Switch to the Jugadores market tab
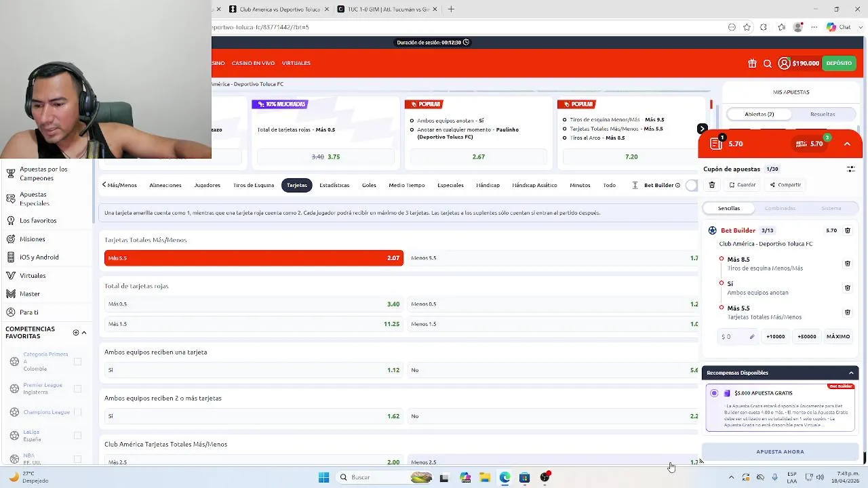868x488 pixels. click(207, 185)
